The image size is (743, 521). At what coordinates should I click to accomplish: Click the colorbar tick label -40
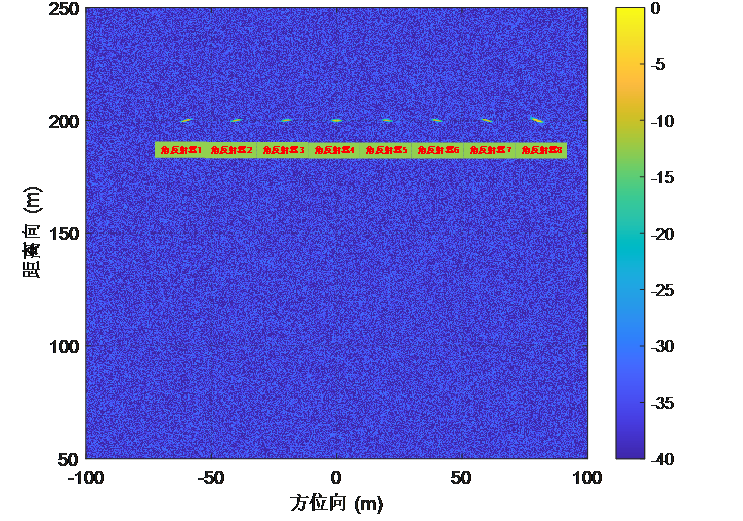(x=665, y=458)
